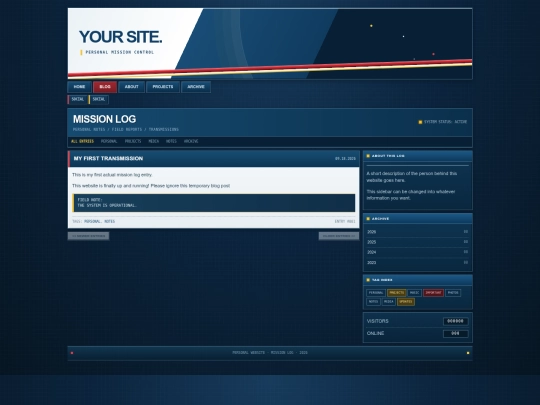Select the Blog navigation tab
540x405 pixels.
point(105,87)
